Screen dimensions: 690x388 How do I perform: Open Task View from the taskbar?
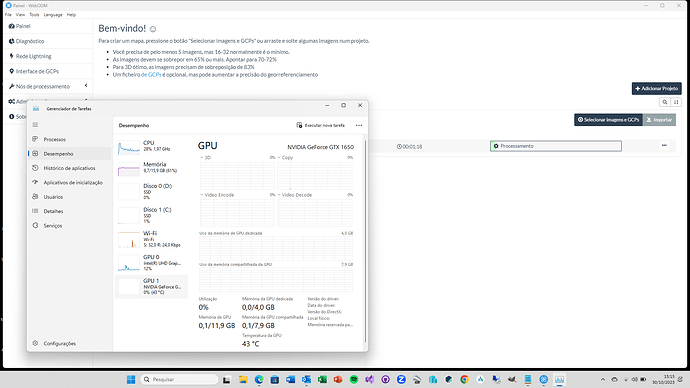[x=227, y=379]
